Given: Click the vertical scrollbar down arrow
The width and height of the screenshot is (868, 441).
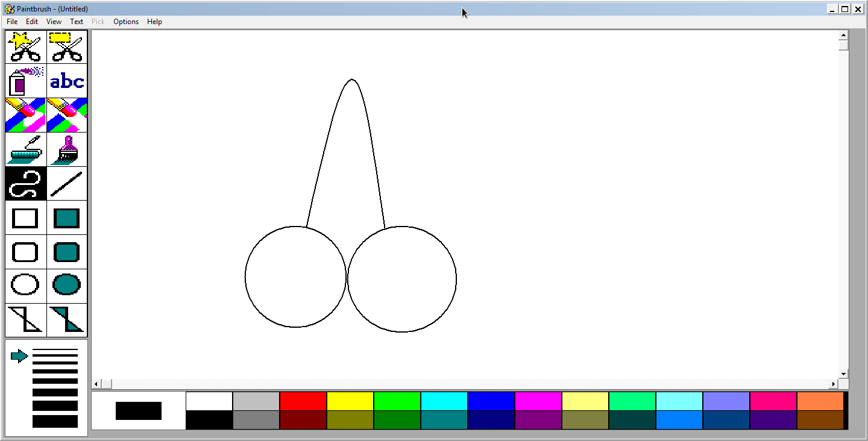Looking at the screenshot, I should click(844, 374).
